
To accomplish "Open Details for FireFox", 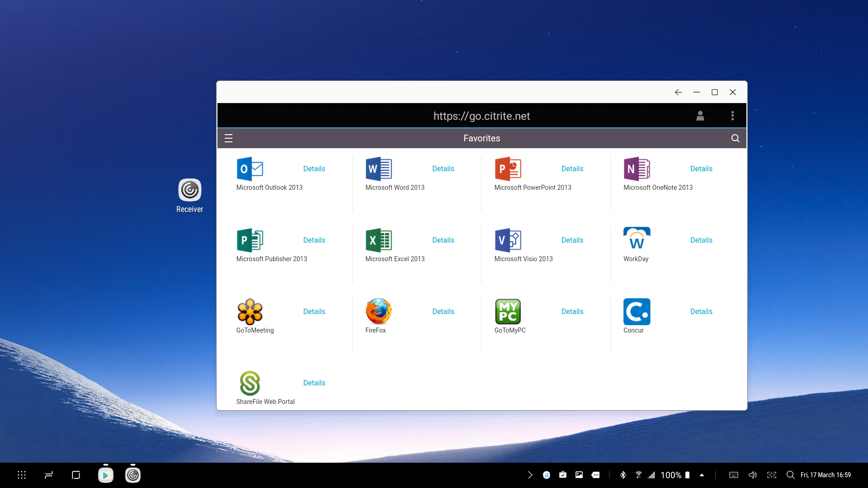I will pyautogui.click(x=443, y=312).
